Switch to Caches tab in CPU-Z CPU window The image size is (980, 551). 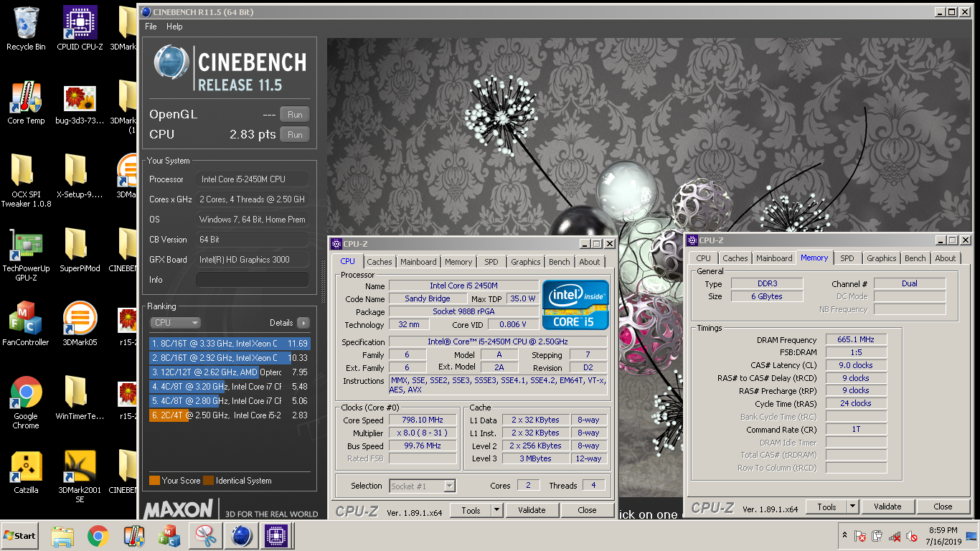point(380,262)
